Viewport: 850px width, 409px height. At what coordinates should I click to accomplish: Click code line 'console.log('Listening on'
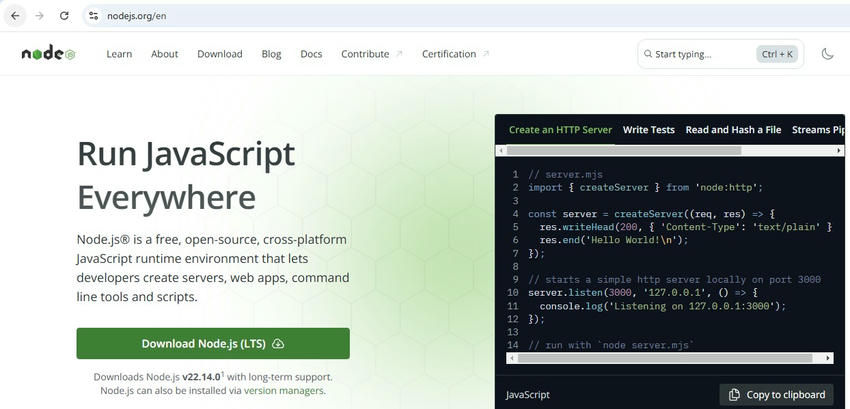pos(662,306)
